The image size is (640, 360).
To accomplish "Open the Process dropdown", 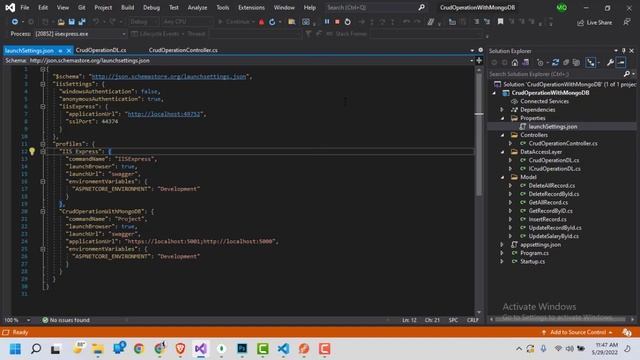I will (x=124, y=34).
